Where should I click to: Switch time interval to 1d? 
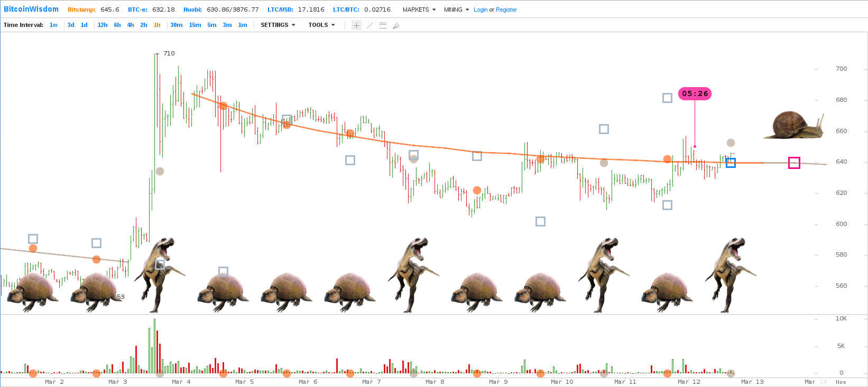click(x=84, y=25)
